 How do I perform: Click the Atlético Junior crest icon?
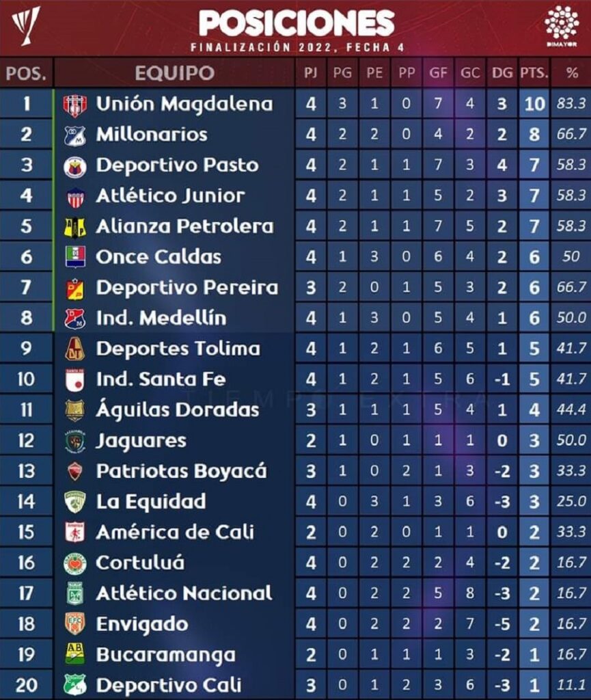(75, 198)
